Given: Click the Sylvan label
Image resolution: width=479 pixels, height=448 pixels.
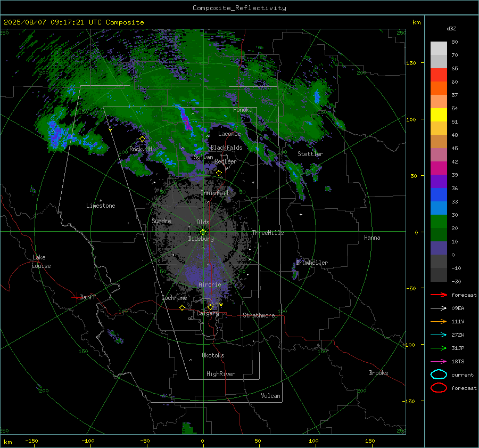Looking at the screenshot, I should pos(203,158).
